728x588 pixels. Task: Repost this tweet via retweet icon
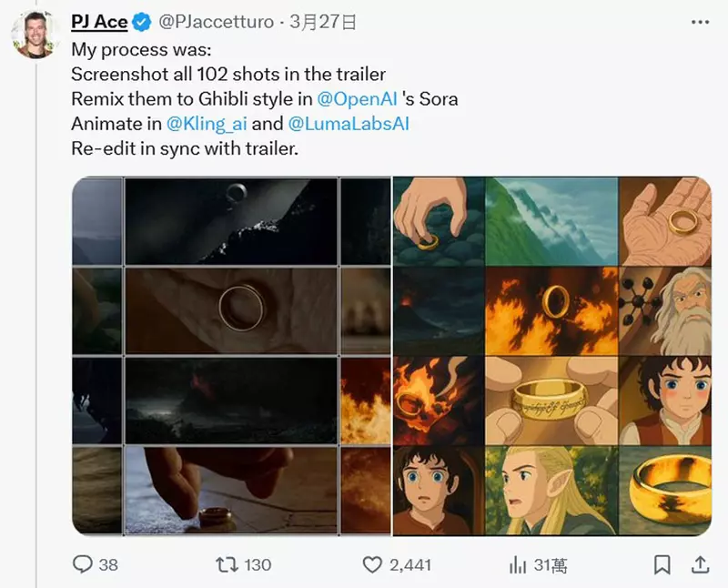pyautogui.click(x=227, y=564)
